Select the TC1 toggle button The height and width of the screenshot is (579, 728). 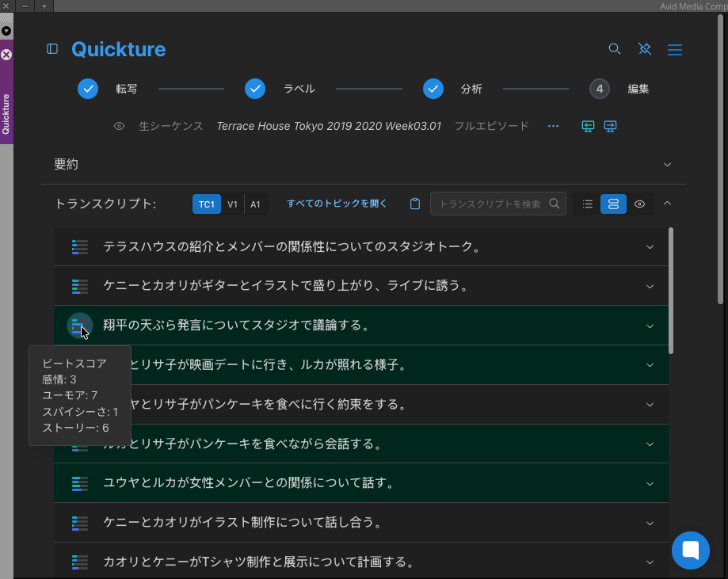pyautogui.click(x=207, y=204)
